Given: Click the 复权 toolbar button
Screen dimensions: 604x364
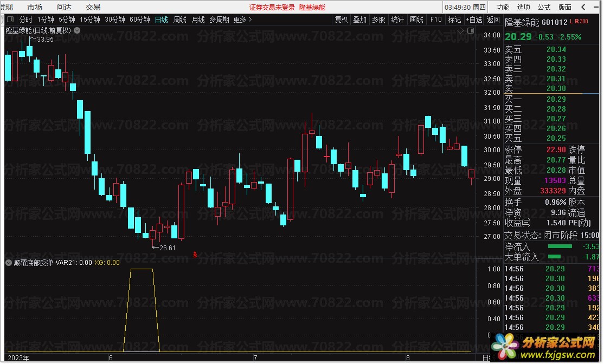Looking at the screenshot, I should (341, 19).
